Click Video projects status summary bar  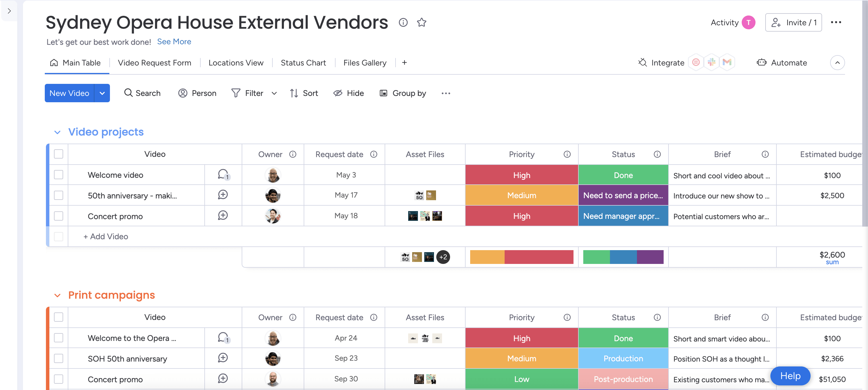point(623,257)
